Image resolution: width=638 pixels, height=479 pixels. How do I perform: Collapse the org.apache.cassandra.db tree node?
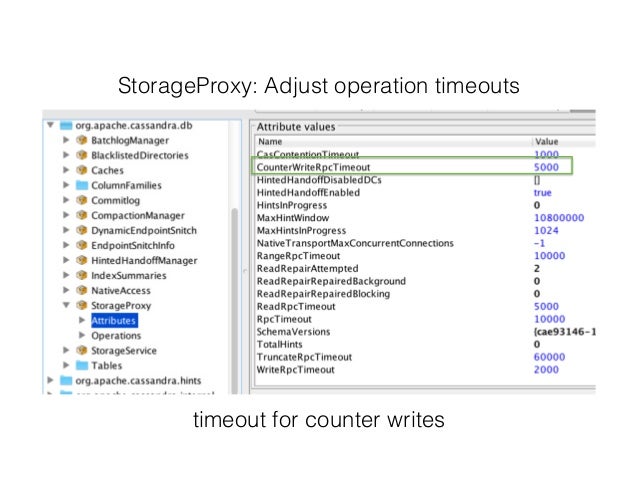pos(50,125)
